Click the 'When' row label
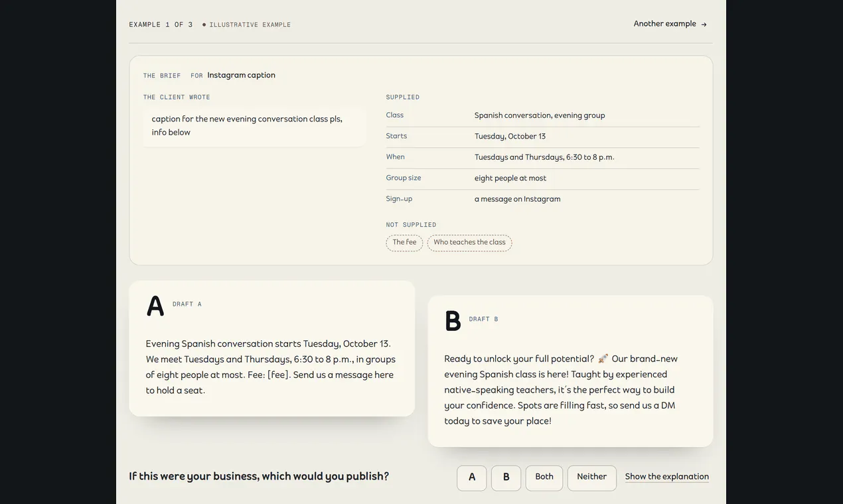This screenshot has height=504, width=843. (395, 157)
